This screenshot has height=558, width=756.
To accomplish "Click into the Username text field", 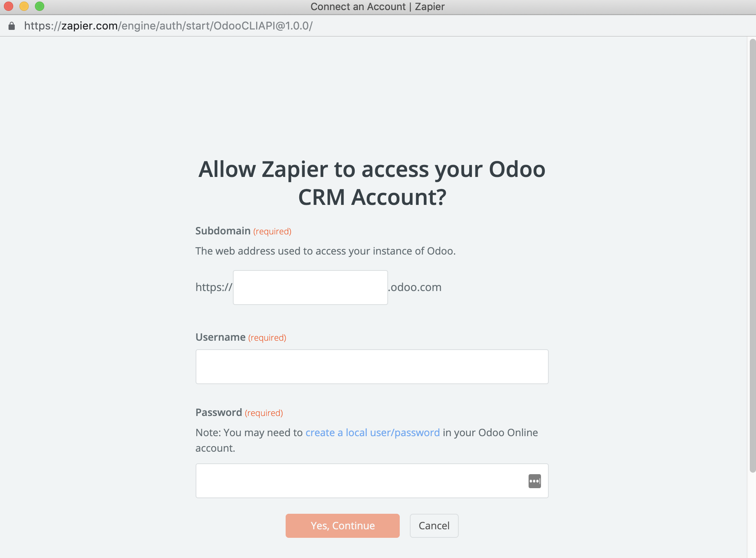I will 372,367.
